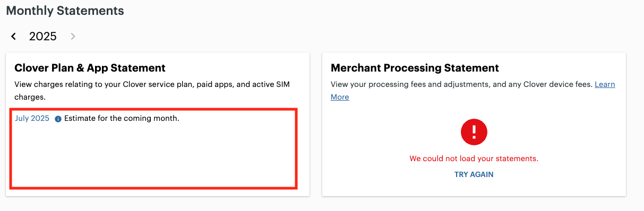This screenshot has width=644, height=211.
Task: Click the Clover Plan & App Statement title
Action: [x=90, y=68]
